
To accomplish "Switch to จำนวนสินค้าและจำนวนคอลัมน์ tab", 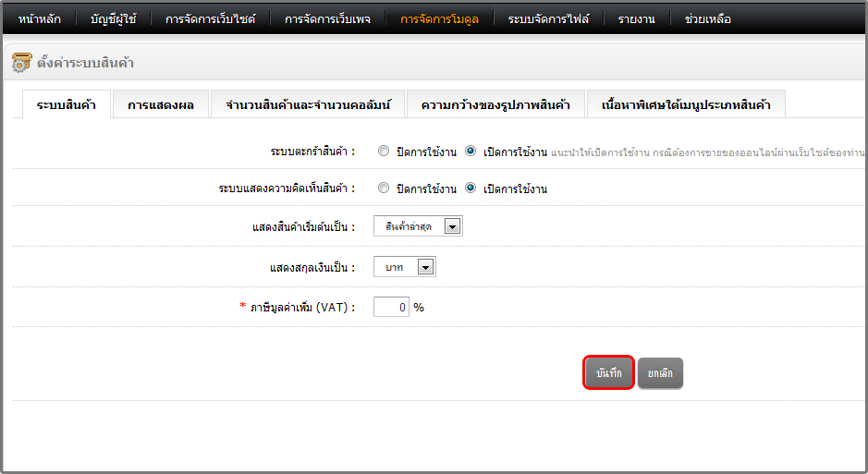I will tap(308, 104).
